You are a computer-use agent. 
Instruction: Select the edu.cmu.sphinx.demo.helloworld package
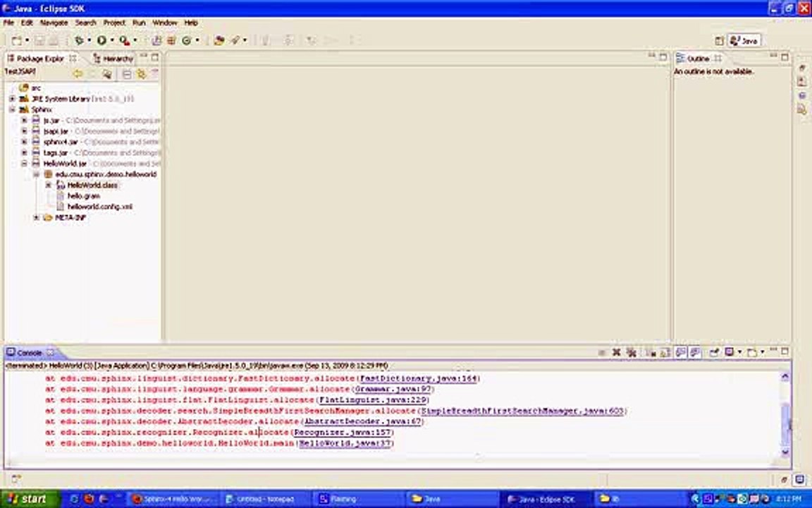pos(101,174)
